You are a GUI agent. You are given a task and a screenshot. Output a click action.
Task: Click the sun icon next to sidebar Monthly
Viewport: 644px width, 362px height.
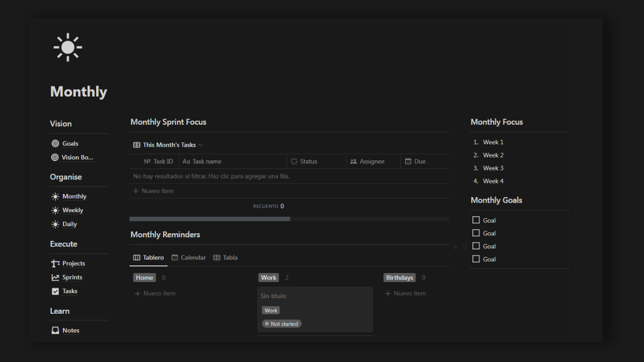[x=55, y=196]
